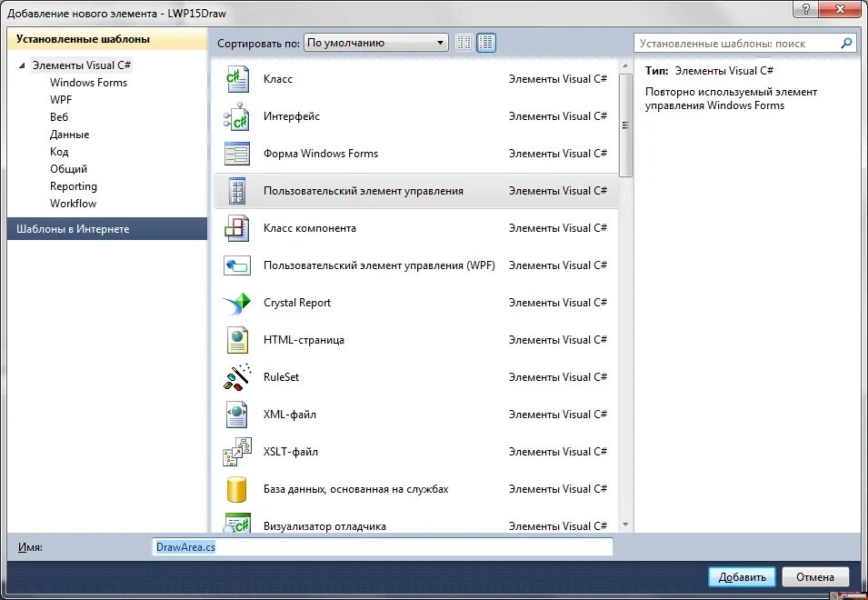Select the Workflow category
868x600 pixels.
73,203
